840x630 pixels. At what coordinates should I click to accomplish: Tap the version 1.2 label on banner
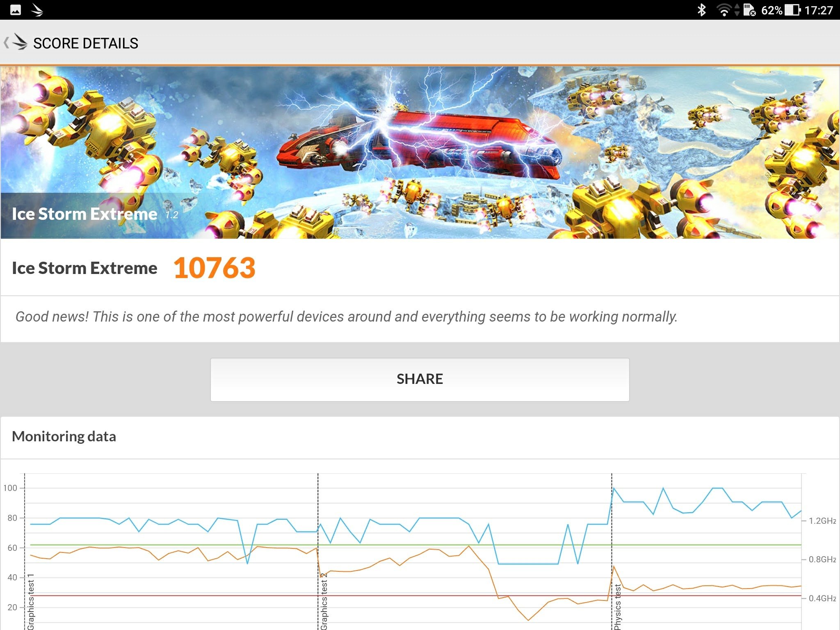172,215
